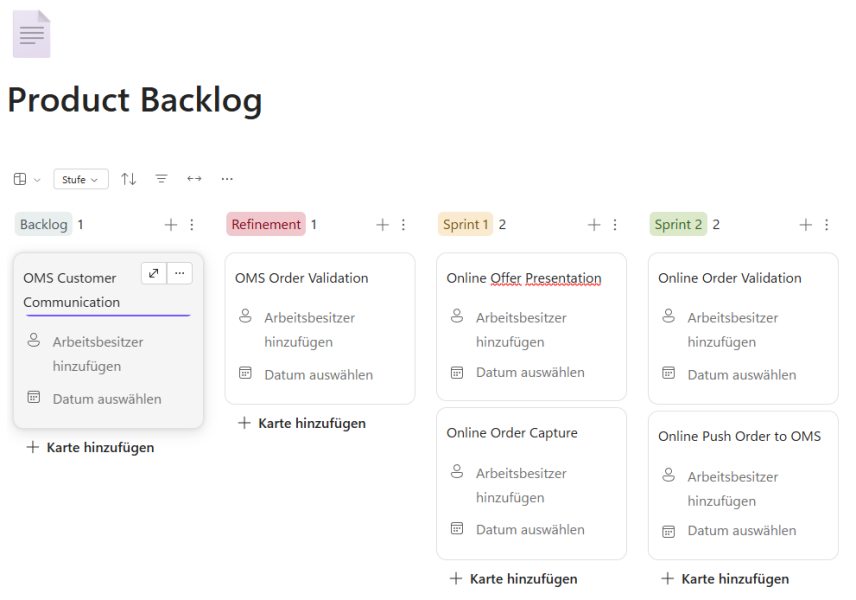
Task: Open OMS Customer Communication card ellipsis menu
Action: 180,273
